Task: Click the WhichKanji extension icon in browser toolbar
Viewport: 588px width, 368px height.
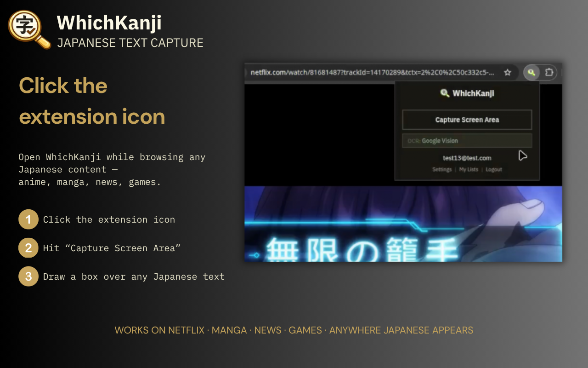Action: (x=531, y=72)
